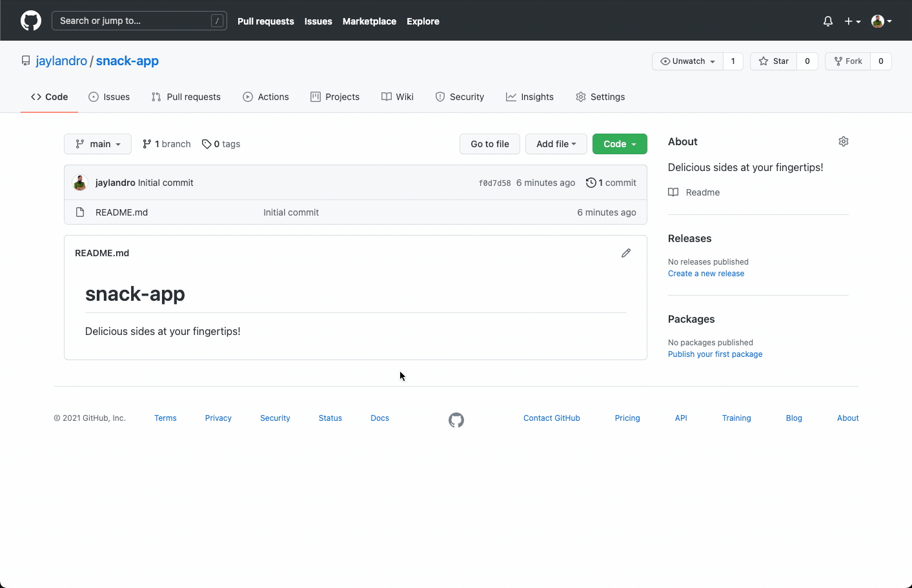Open the notifications bell
Screen dimensions: 912x588
(x=828, y=21)
